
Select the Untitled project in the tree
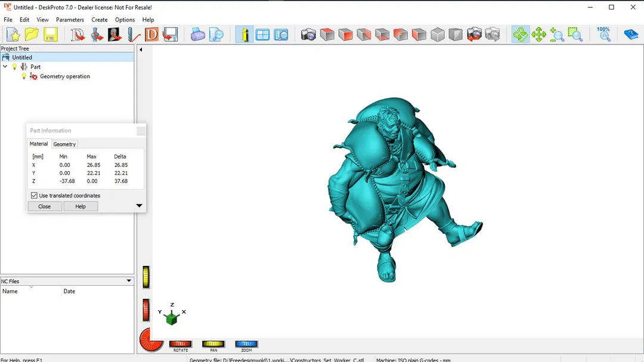(22, 57)
